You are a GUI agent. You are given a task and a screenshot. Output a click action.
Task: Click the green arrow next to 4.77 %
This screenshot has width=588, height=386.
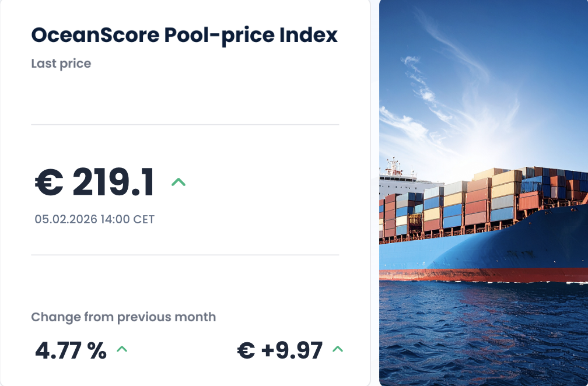click(x=122, y=350)
